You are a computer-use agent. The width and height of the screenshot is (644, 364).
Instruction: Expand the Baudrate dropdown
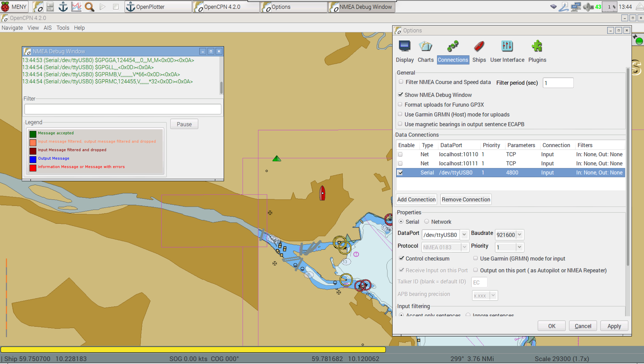[520, 235]
